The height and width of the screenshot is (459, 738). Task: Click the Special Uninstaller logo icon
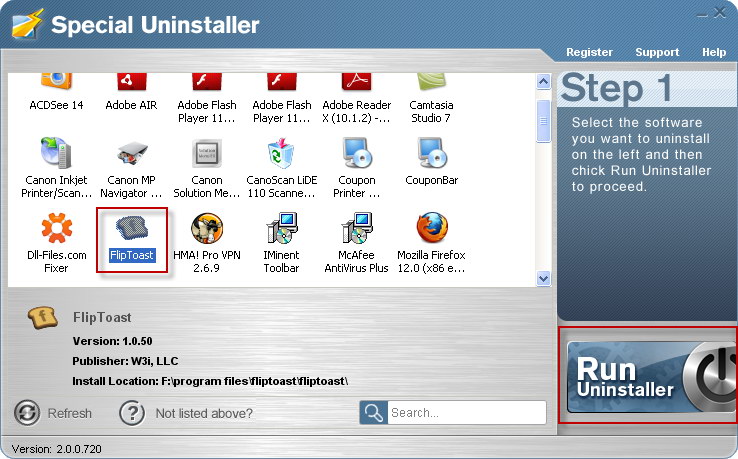click(27, 24)
